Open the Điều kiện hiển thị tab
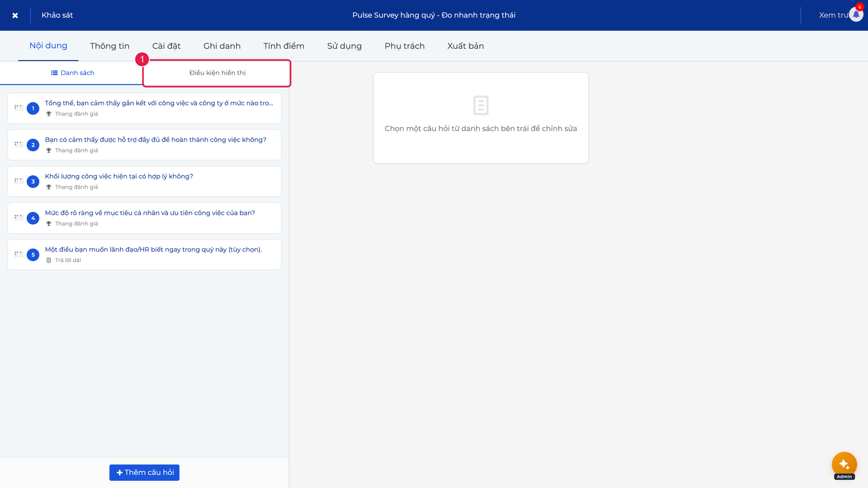Image resolution: width=868 pixels, height=488 pixels. 217,73
